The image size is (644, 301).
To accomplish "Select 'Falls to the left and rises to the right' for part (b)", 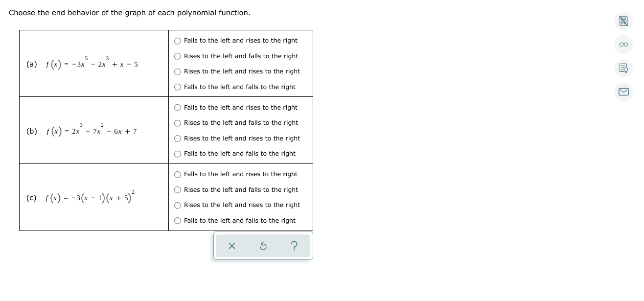I will click(x=178, y=108).
